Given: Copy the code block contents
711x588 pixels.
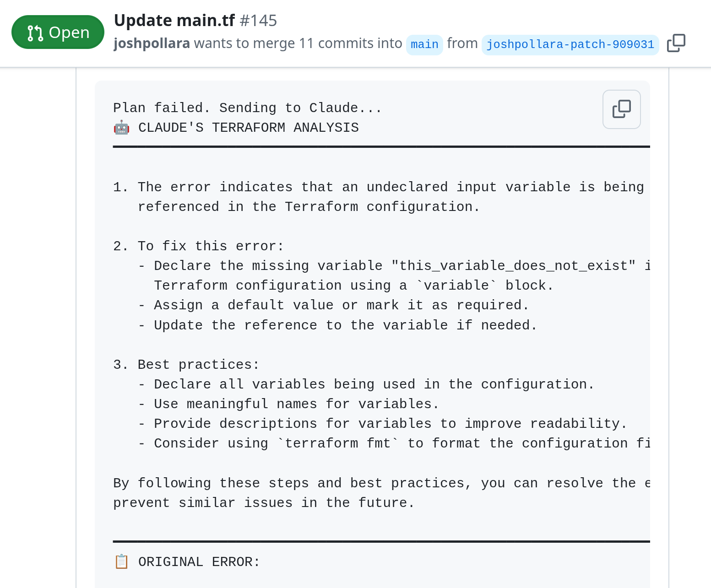Looking at the screenshot, I should (x=621, y=109).
